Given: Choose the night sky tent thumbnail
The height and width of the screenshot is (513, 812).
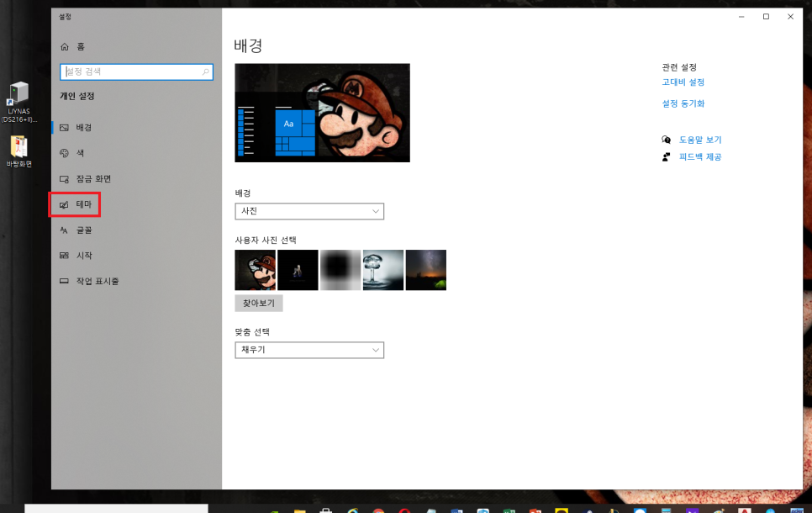Looking at the screenshot, I should pyautogui.click(x=425, y=270).
